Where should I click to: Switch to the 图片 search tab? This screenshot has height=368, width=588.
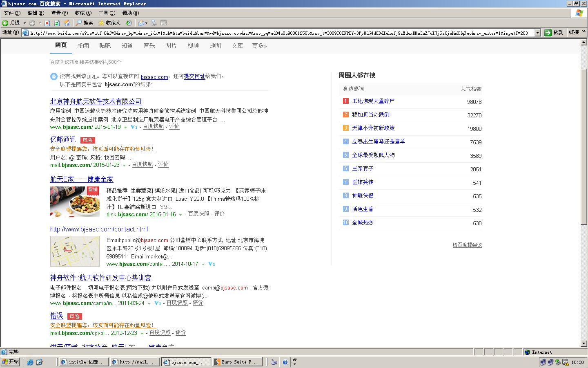click(171, 46)
